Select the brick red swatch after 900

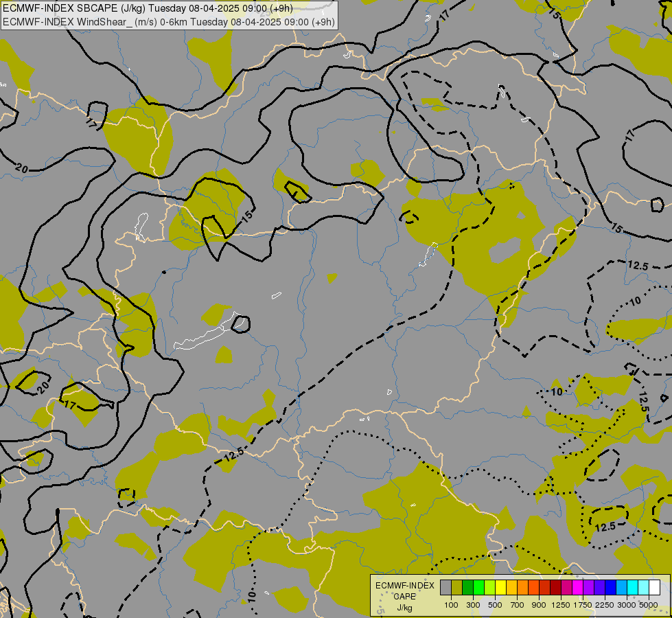tap(545, 588)
